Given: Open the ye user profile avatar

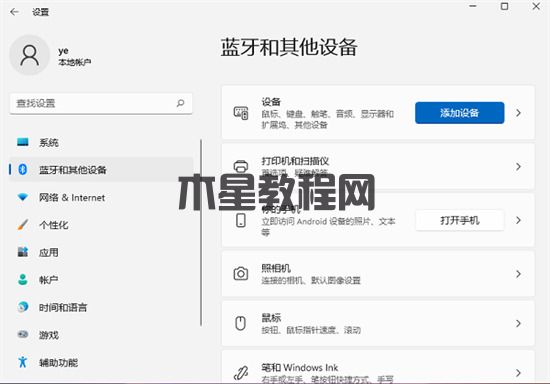Looking at the screenshot, I should tap(29, 55).
